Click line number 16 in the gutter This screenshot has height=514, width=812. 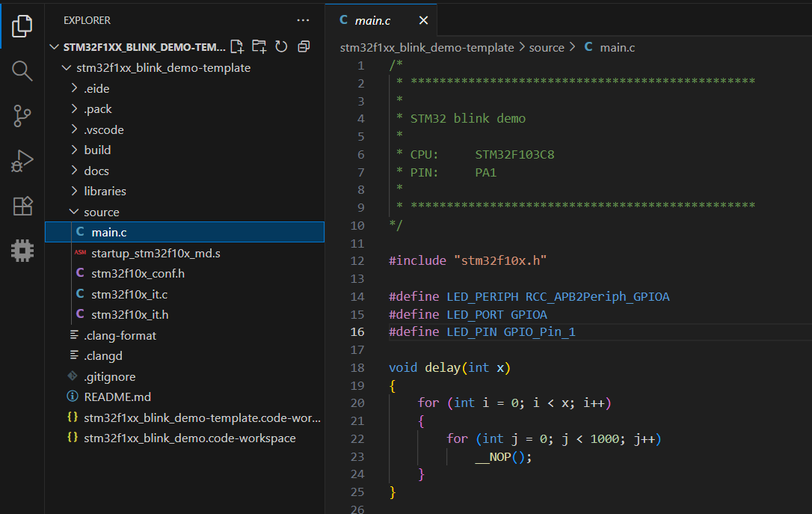coord(357,331)
